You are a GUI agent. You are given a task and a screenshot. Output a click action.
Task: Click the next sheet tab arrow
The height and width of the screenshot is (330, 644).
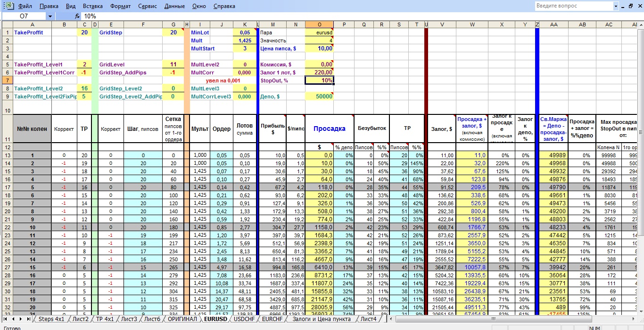pos(21,319)
